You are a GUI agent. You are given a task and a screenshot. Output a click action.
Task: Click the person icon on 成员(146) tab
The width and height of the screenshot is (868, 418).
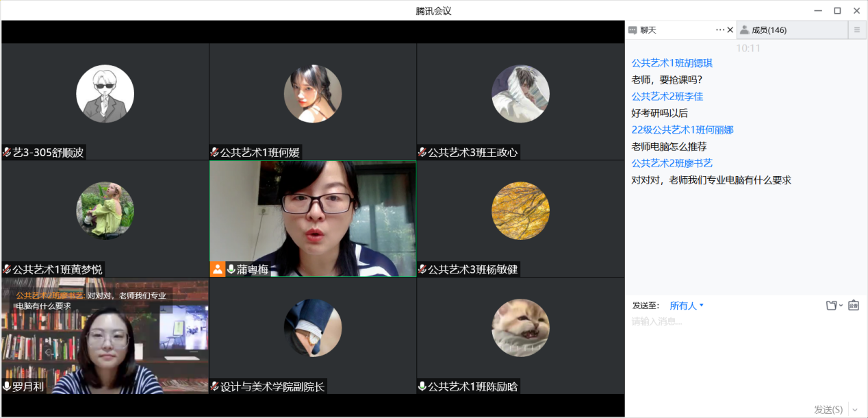point(744,30)
